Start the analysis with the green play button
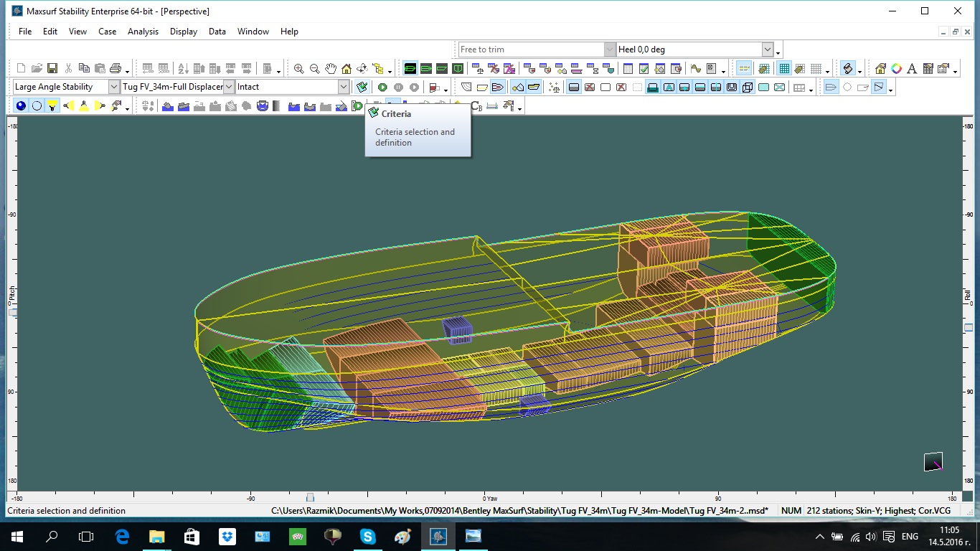The image size is (980, 551). [x=382, y=87]
